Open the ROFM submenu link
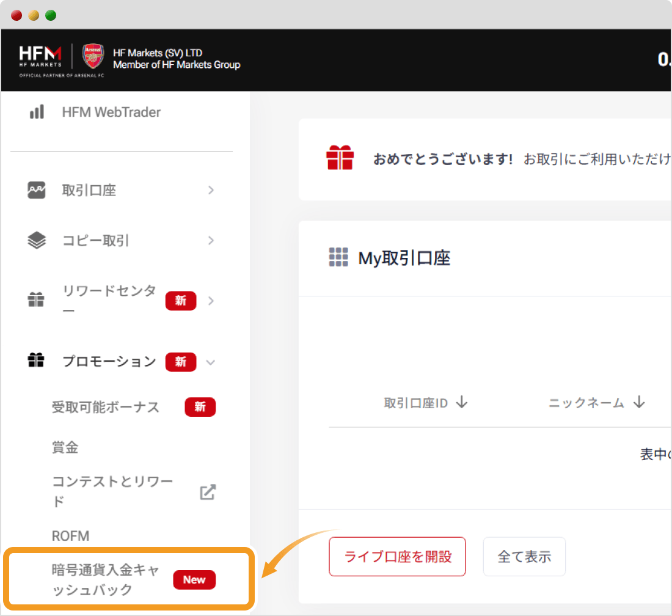Screen dimensions: 672x616 coord(70,536)
